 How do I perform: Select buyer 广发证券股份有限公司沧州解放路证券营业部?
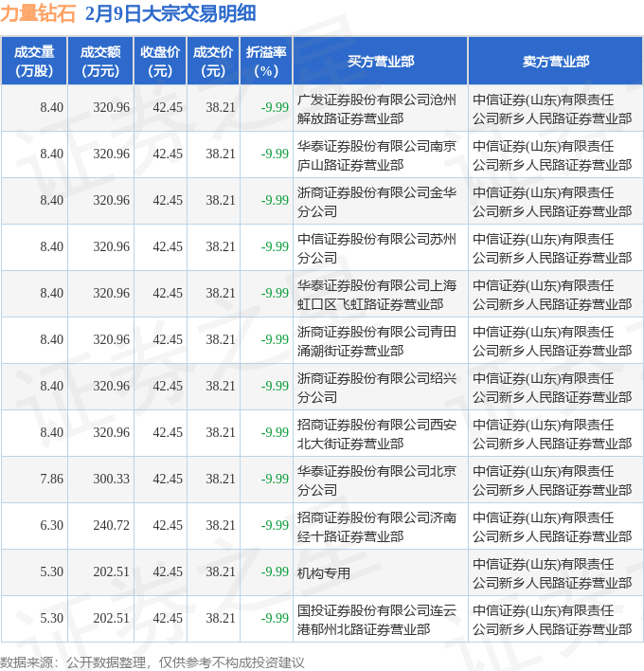click(377, 109)
